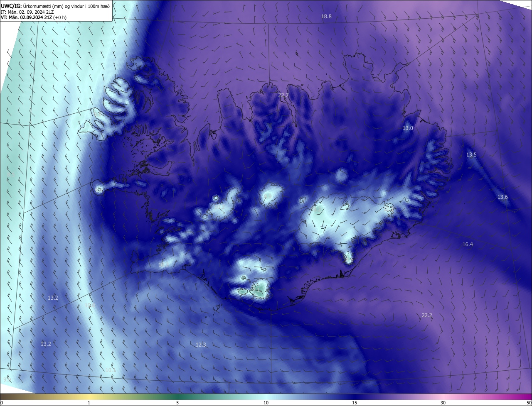The height and width of the screenshot is (406, 532).
Task: Click the 22.7 value label on map
Action: [x=283, y=95]
